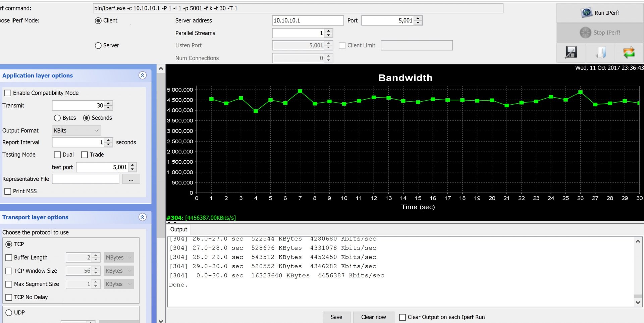The width and height of the screenshot is (644, 323).
Task: Increase the Parallel Streams value
Action: [329, 31]
